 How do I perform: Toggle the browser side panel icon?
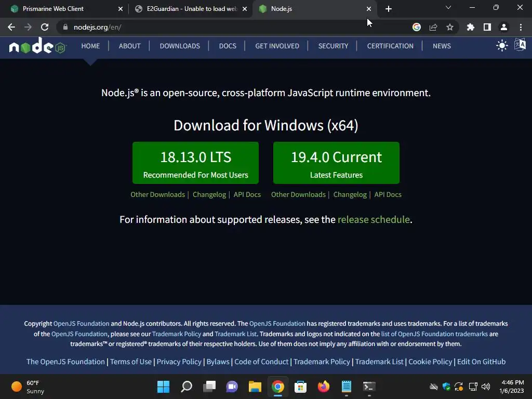(x=487, y=27)
